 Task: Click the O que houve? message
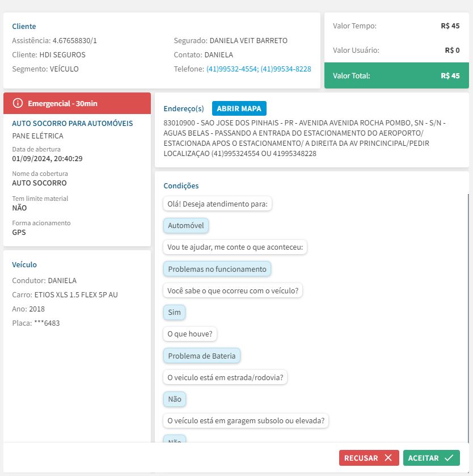point(190,334)
